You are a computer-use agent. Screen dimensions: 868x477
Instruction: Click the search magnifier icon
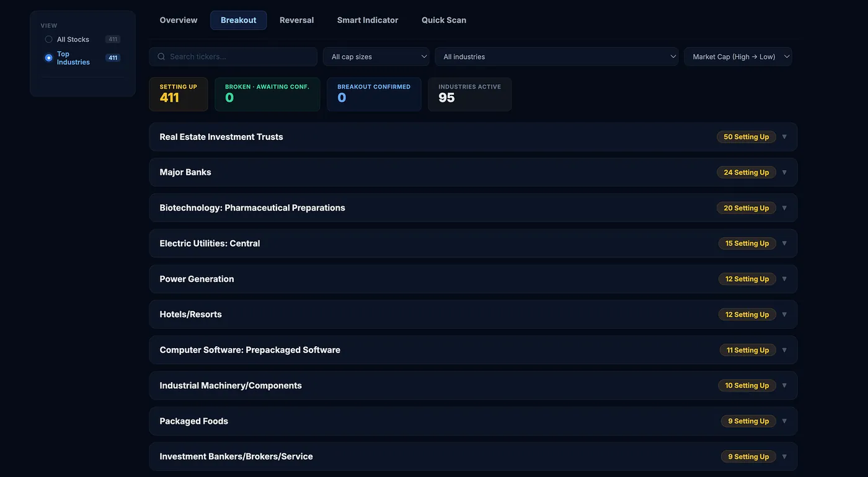(x=161, y=56)
